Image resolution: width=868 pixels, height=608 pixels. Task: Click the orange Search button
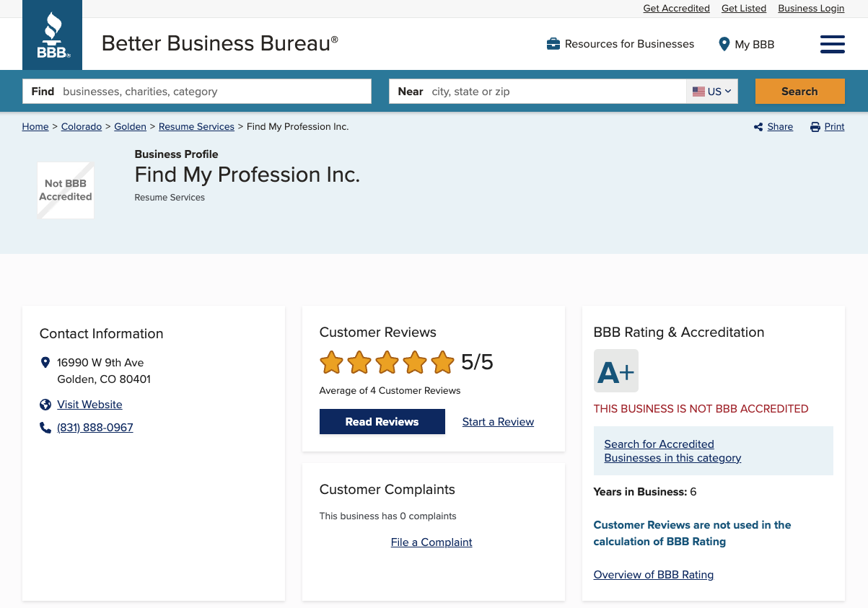799,92
